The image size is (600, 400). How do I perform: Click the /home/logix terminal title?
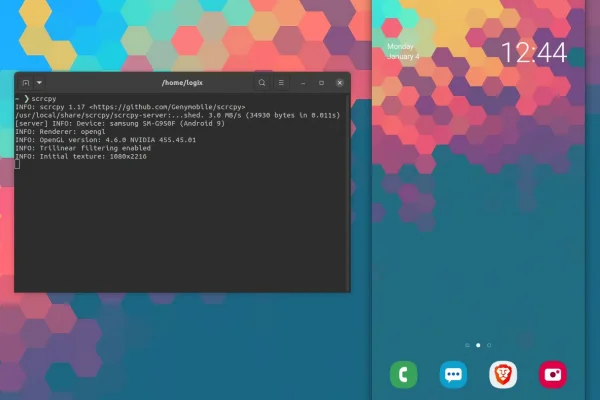tap(182, 83)
